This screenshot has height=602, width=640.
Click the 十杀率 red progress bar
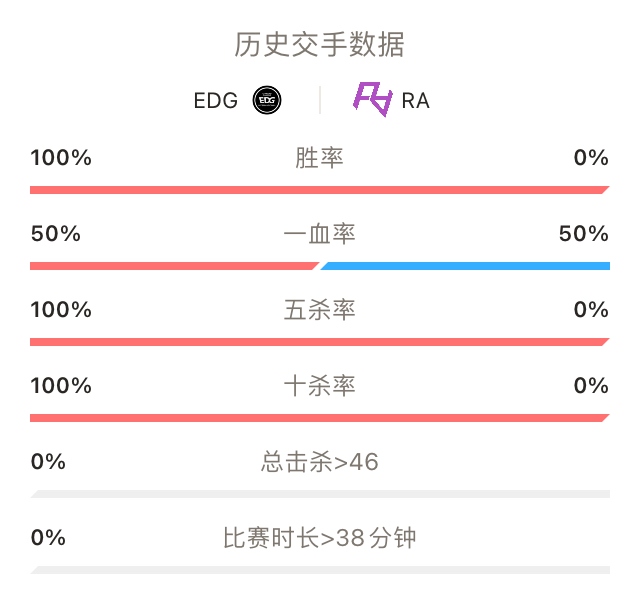click(320, 418)
